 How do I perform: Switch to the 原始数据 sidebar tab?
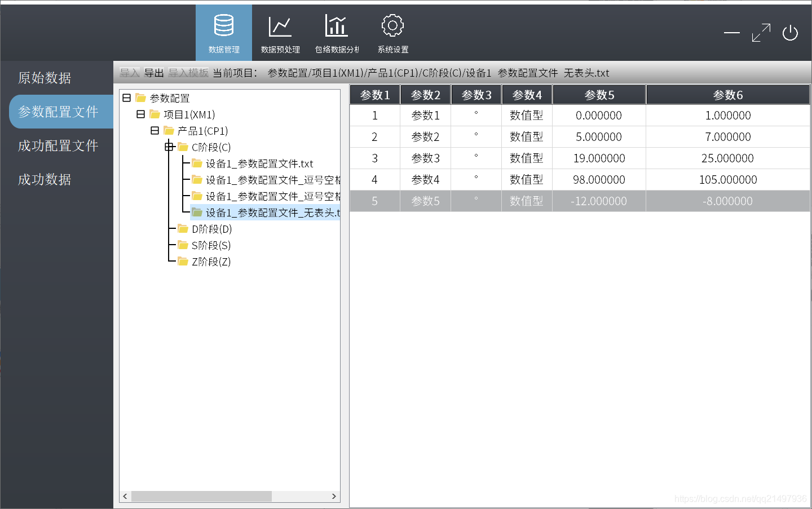45,78
